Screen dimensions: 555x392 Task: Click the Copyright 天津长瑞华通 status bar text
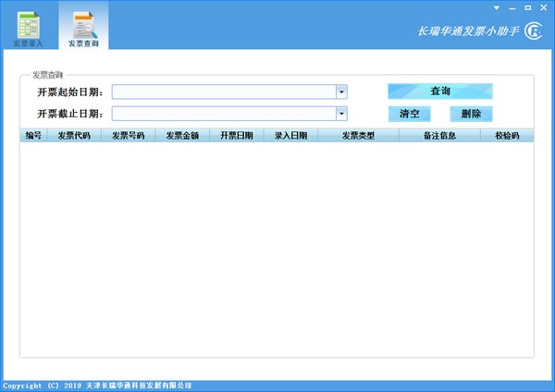(x=97, y=386)
